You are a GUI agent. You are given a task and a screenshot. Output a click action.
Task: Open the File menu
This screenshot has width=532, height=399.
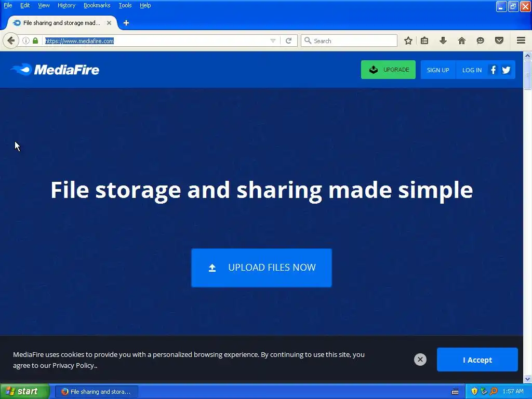(8, 5)
